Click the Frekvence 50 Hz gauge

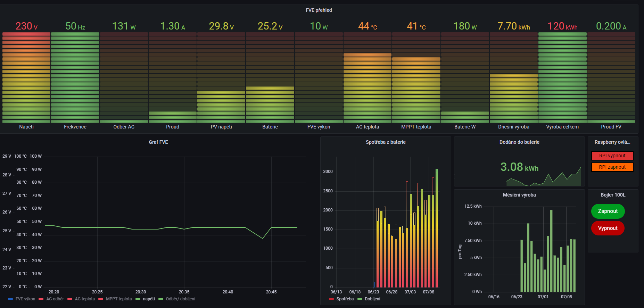[x=75, y=78]
